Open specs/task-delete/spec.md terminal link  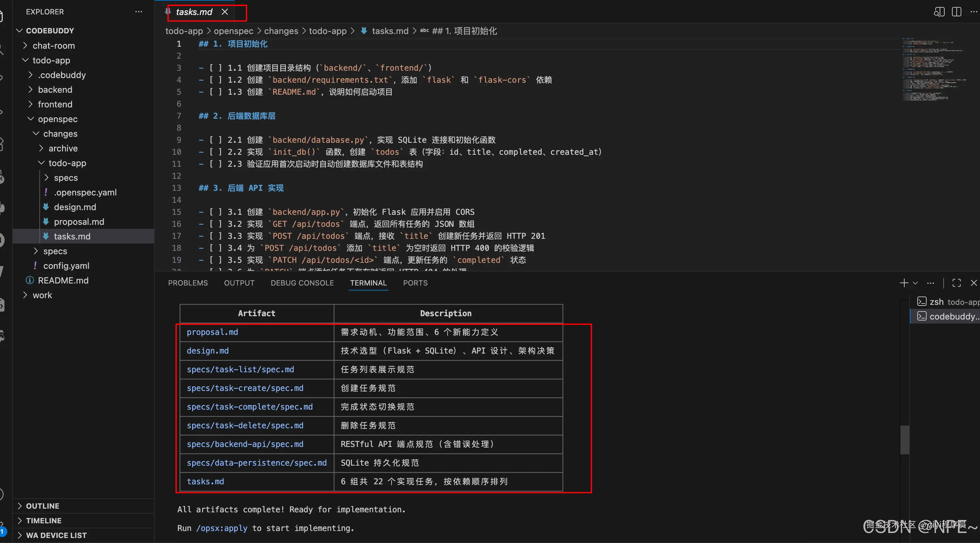[x=245, y=425]
